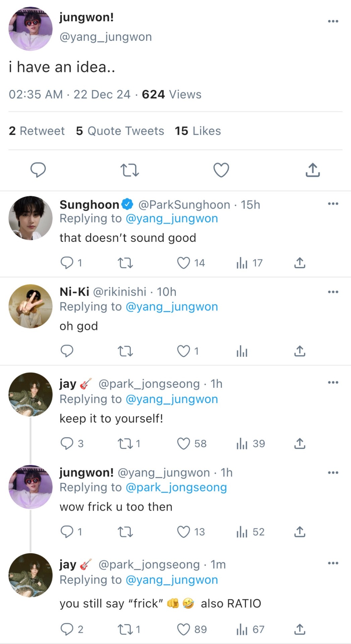
Task: Open Ni-Ki's peace-sign profile avatar
Action: [31, 306]
